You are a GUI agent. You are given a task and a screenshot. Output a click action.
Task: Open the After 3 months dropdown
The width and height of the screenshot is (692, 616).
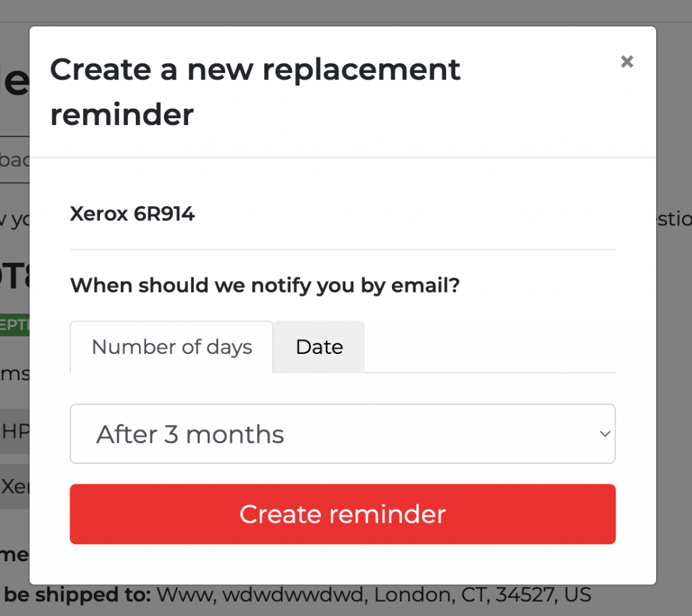click(343, 434)
